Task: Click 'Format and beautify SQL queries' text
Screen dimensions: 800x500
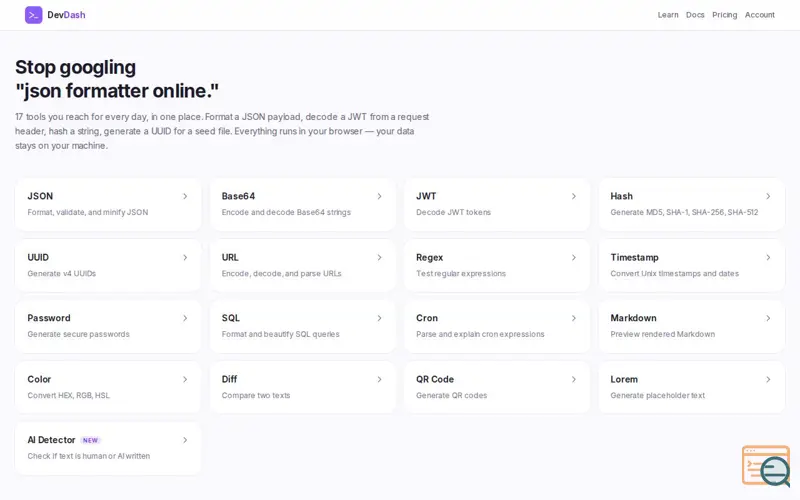Action: coord(281,334)
